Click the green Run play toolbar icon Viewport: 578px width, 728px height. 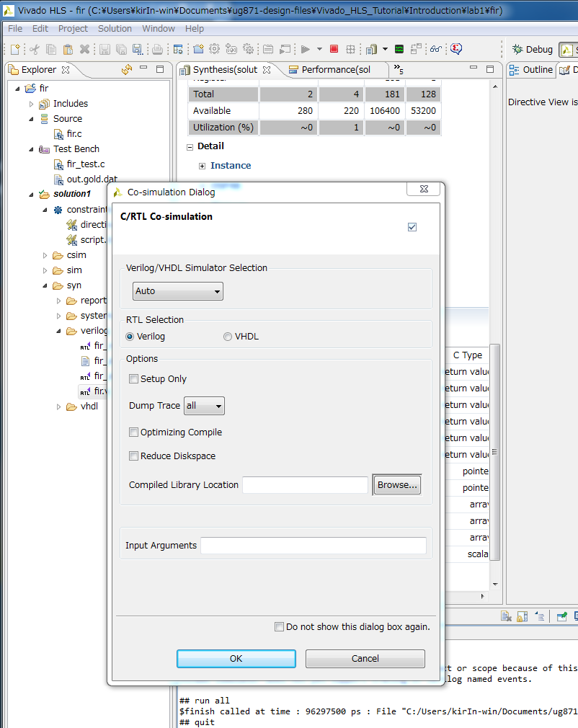click(305, 49)
